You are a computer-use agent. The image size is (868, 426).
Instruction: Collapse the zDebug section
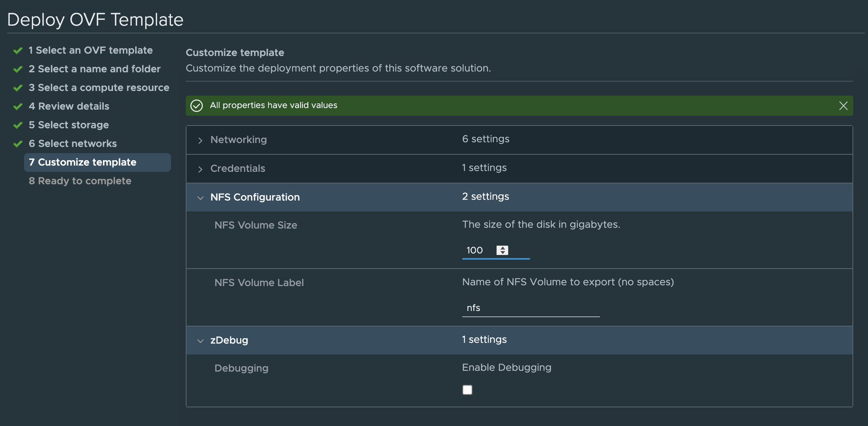[x=200, y=341]
